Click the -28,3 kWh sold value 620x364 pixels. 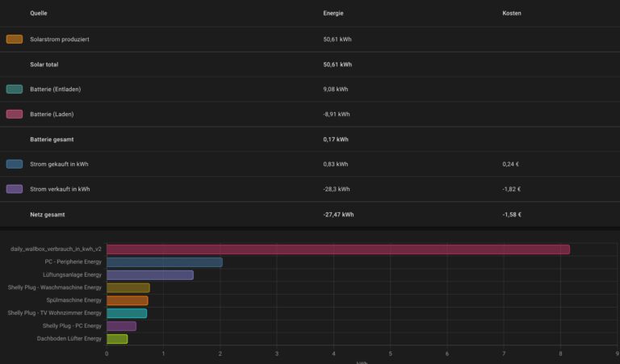337,189
